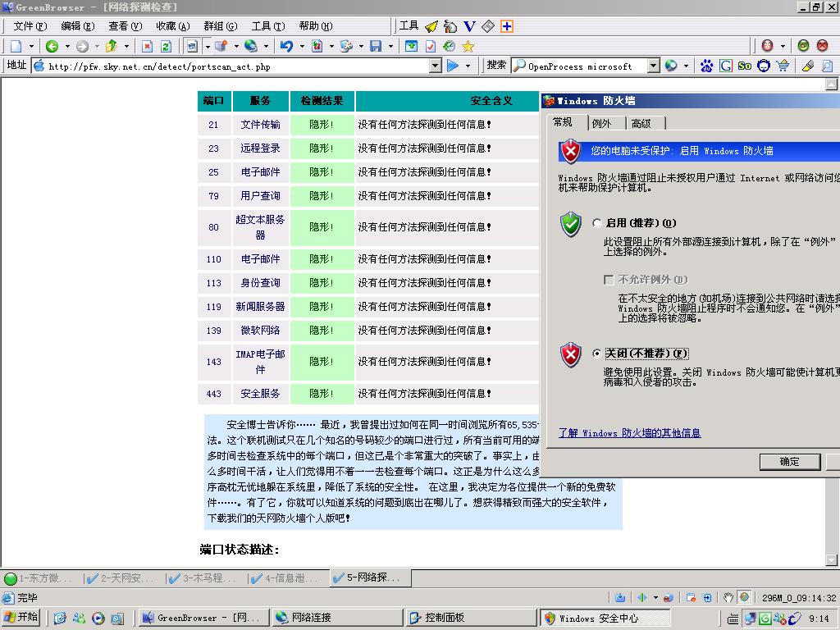
Task: Click the 微软网络 service cell for port 139
Action: tap(260, 331)
